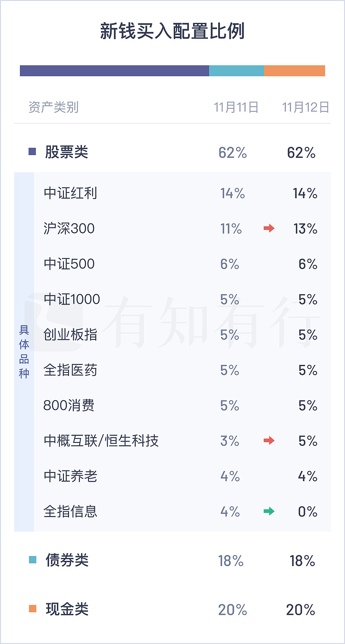Select the purple segment of allocation bar
Image resolution: width=345 pixels, height=644 pixels.
(115, 71)
